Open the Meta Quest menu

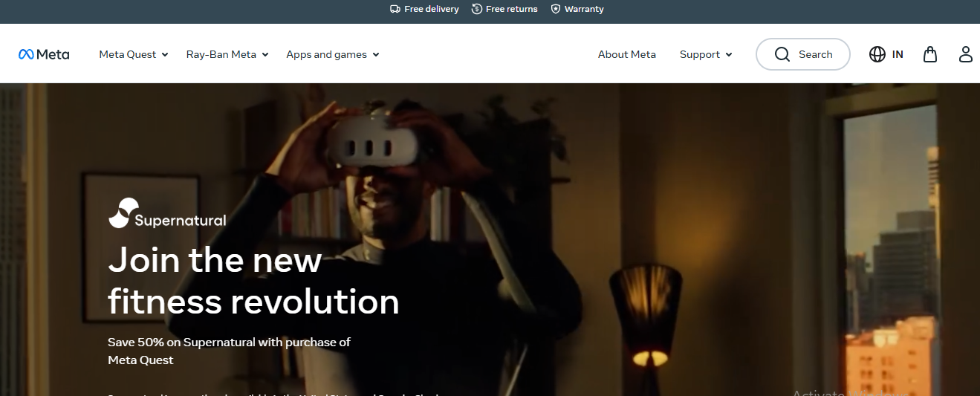tap(134, 54)
